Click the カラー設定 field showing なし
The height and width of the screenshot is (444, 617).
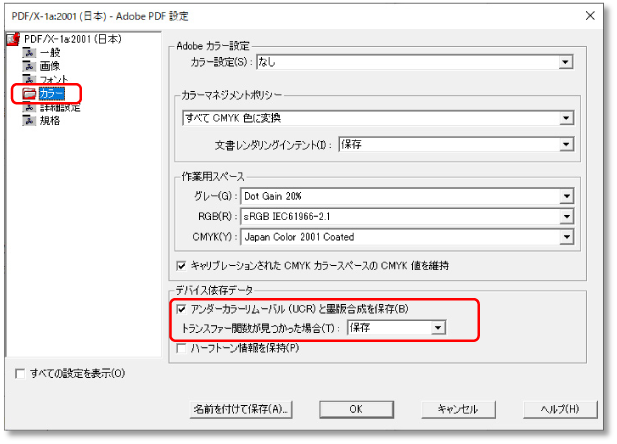[x=414, y=62]
